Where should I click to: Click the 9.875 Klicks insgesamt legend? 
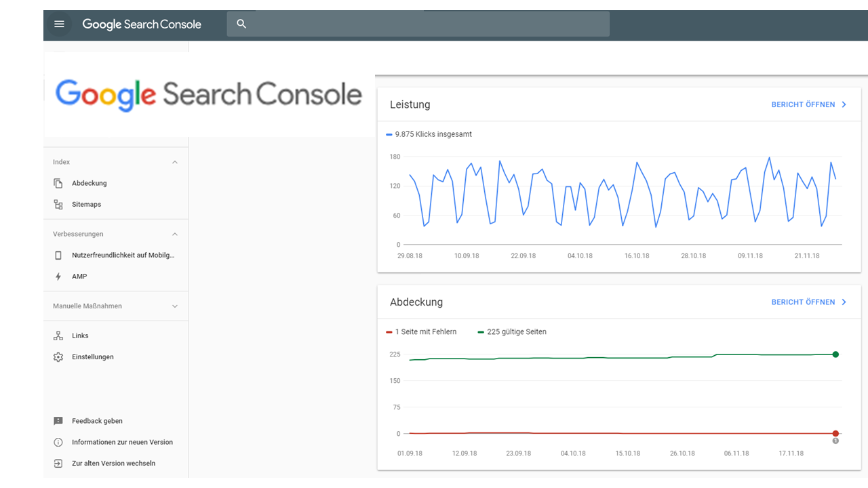point(429,134)
